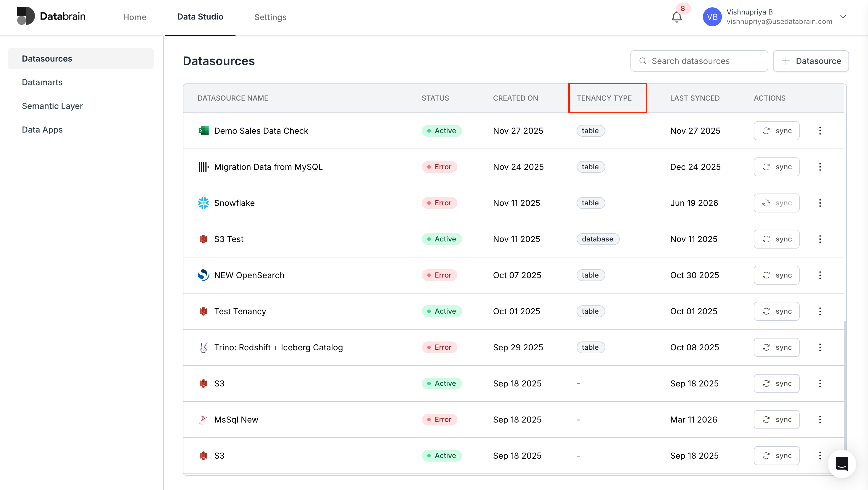The height and width of the screenshot is (490, 868).
Task: Click the Datasource Name column header
Action: [x=233, y=98]
